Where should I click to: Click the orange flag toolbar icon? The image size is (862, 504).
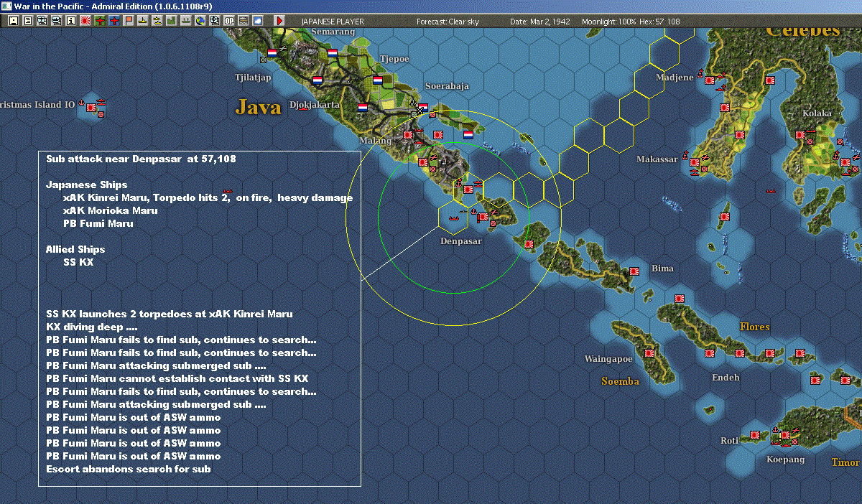click(x=129, y=22)
